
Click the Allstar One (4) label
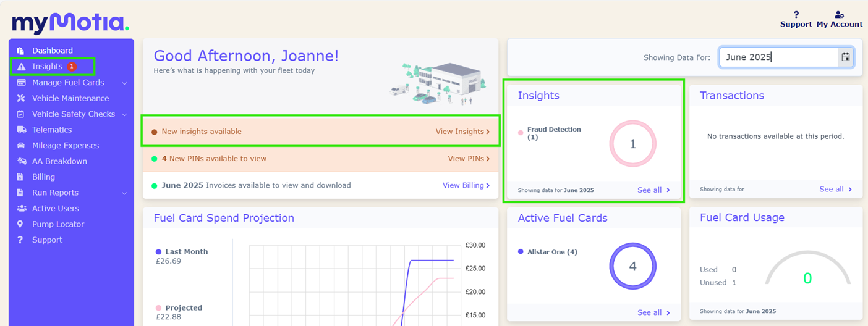552,252
